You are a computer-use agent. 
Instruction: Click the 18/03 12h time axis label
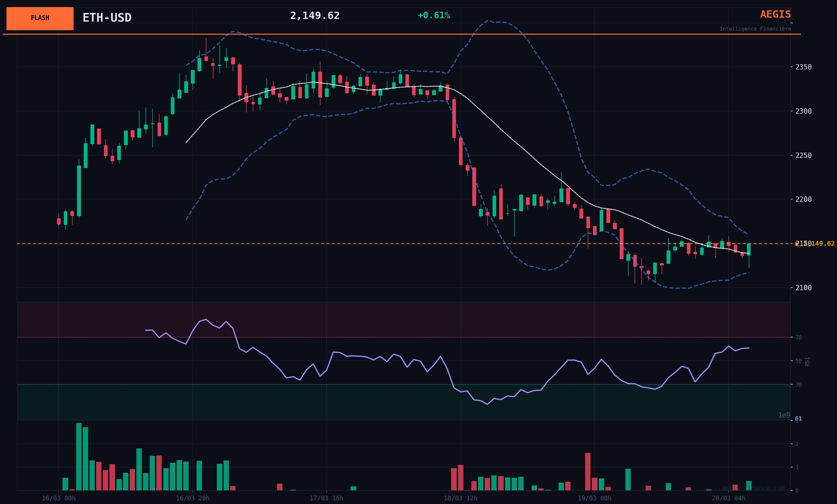[x=460, y=498]
